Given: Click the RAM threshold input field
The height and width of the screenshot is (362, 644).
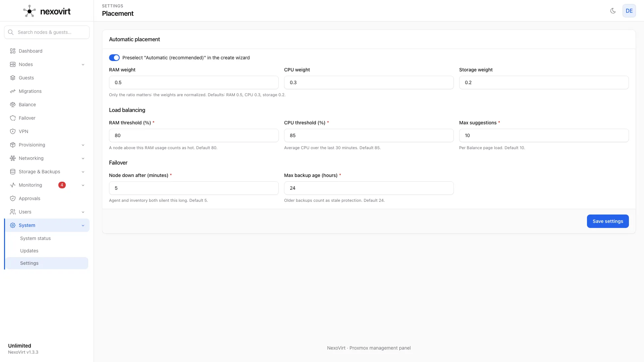Looking at the screenshot, I should click(194, 135).
